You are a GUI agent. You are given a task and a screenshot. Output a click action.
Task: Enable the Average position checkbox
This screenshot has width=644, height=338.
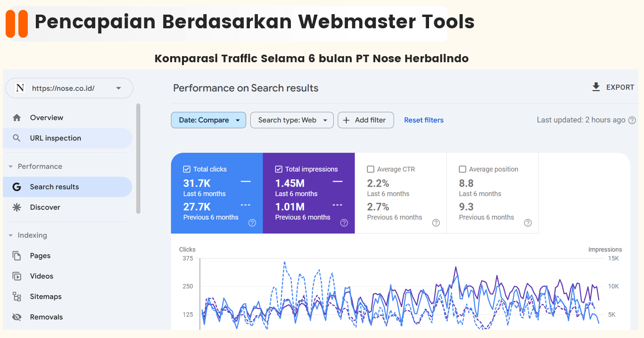tap(462, 169)
